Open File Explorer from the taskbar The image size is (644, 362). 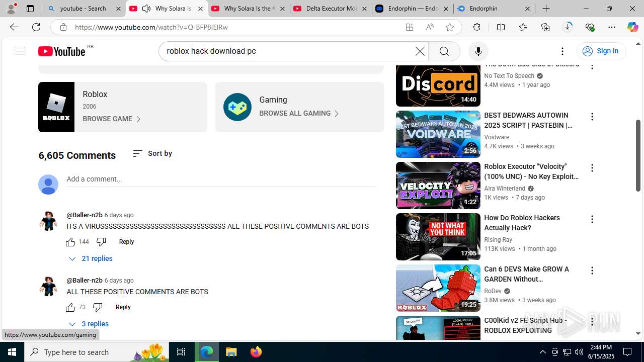coord(231,352)
